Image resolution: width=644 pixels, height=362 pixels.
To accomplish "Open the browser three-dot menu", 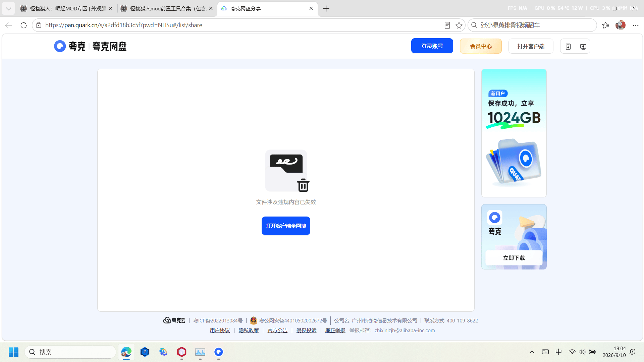I will click(x=636, y=25).
